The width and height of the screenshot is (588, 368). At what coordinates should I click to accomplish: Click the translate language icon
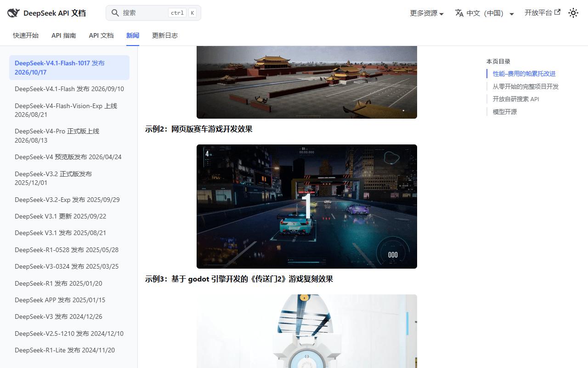[x=459, y=13]
